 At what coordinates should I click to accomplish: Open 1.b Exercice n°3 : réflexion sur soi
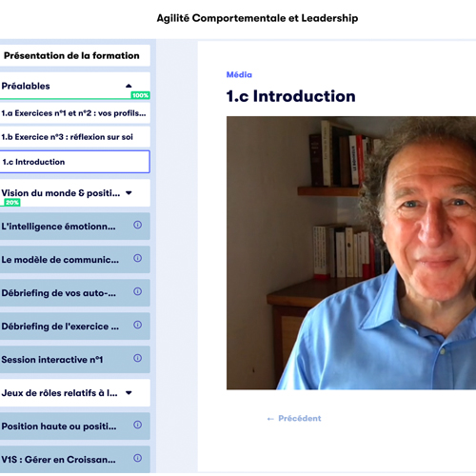pos(74,137)
